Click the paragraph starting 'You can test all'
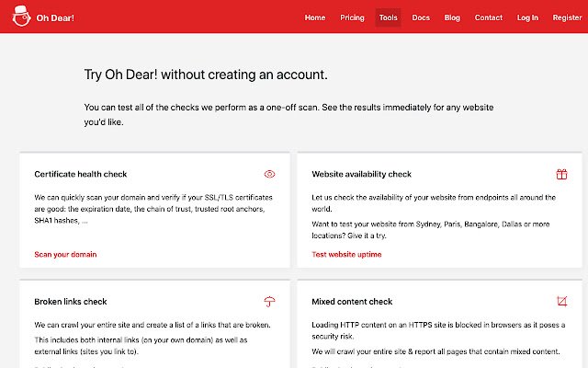The height and width of the screenshot is (368, 588). click(288, 114)
